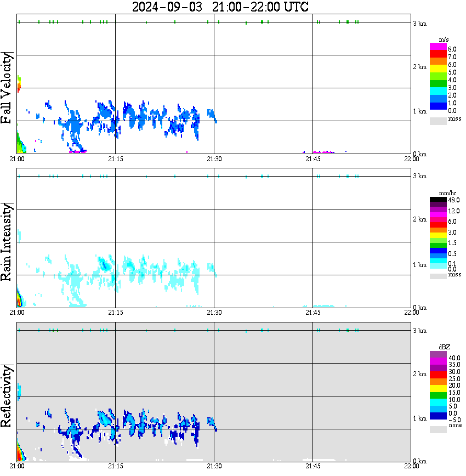The image size is (466, 476).
Task: Click the dBZ unit label
Action: (445, 347)
